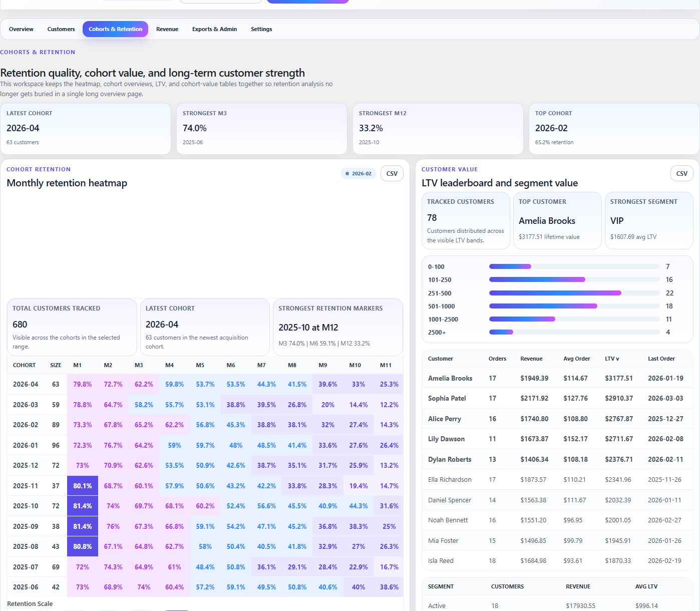
Task: Select the Amelia Brooks customer row
Action: pos(450,378)
